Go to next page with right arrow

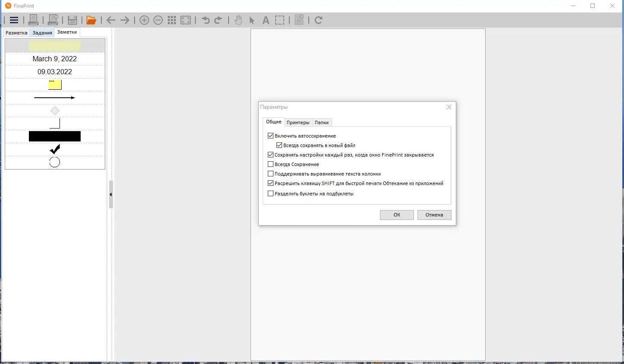(x=125, y=20)
